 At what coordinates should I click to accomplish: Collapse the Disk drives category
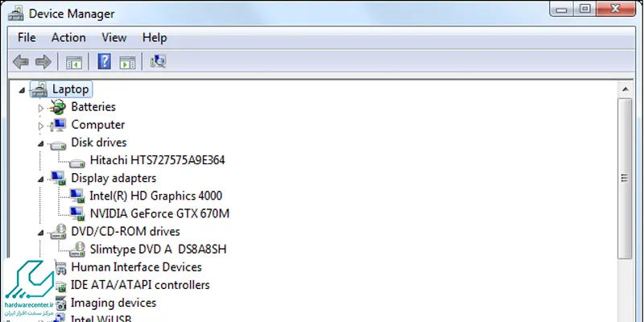point(41,144)
